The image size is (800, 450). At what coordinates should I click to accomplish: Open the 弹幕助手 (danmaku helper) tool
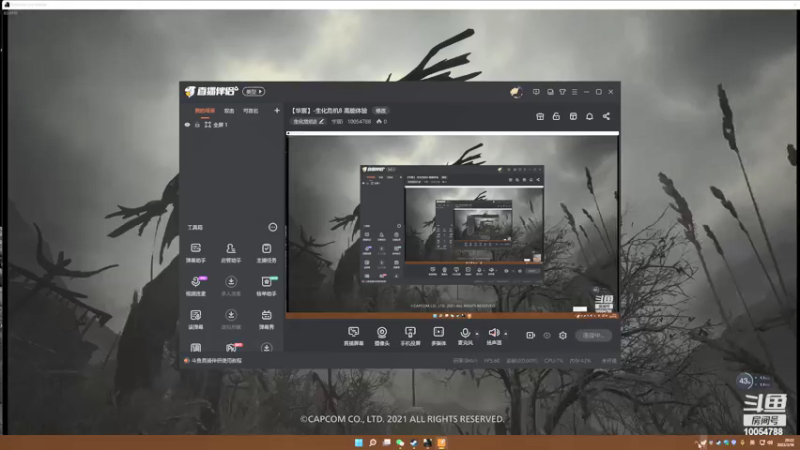[195, 253]
